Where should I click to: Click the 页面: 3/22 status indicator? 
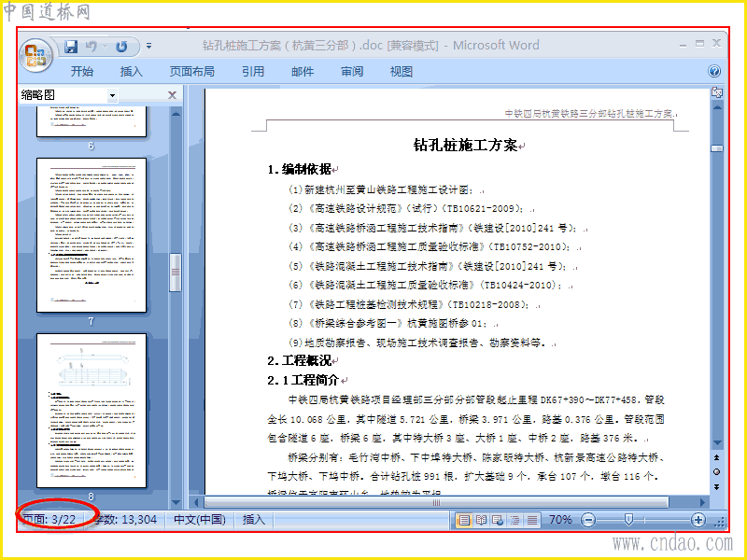pos(49,519)
